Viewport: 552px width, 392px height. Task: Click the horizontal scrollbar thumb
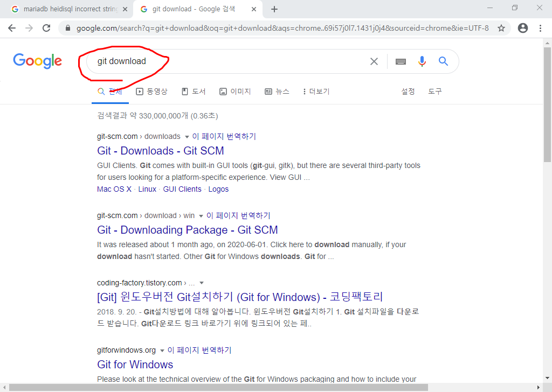[x=218, y=388]
